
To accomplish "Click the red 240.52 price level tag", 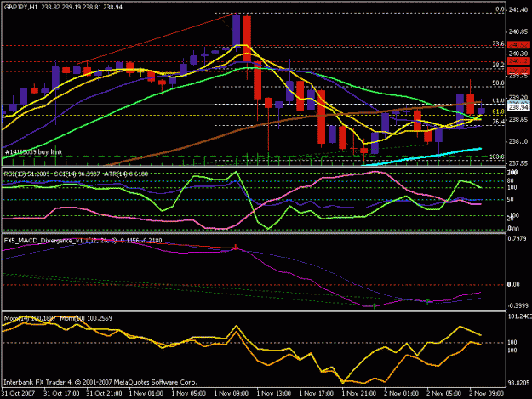I will [x=518, y=45].
